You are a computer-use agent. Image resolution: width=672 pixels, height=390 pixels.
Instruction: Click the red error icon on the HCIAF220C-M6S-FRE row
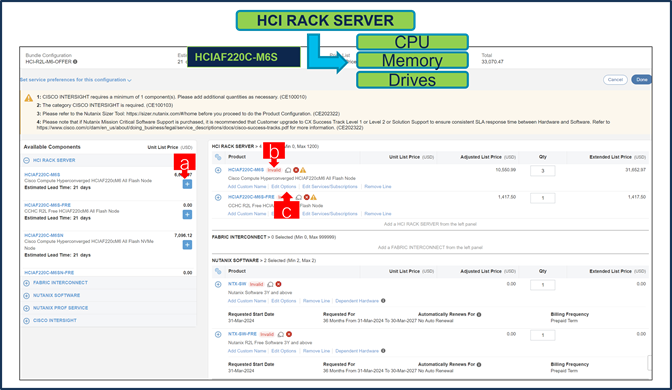(306, 197)
